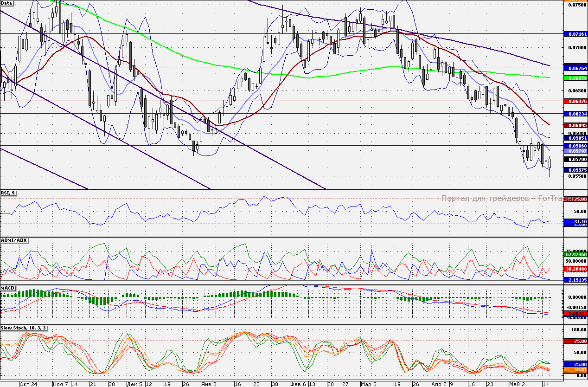588x387 pixels.
Task: Click the Окт 24 date marker
Action: point(28,384)
